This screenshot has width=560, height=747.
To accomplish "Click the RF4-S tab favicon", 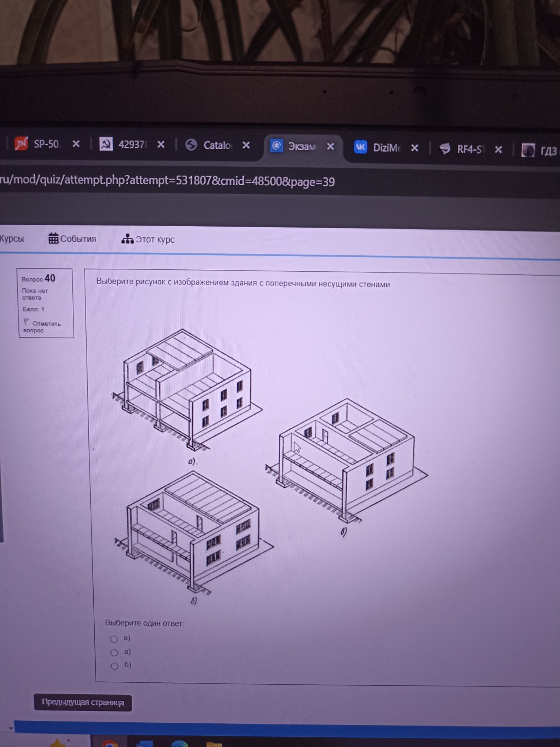I will click(444, 149).
